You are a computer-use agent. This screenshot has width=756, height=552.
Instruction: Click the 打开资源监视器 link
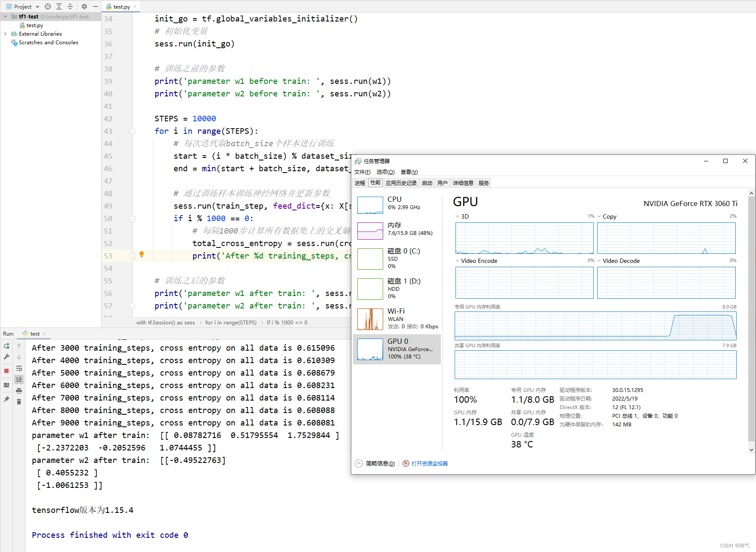[429, 463]
